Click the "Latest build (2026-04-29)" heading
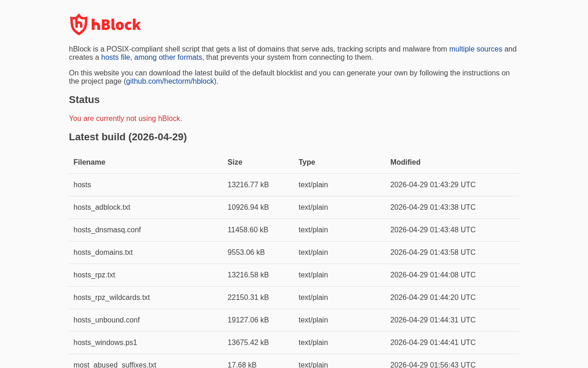588x368 pixels. 128,137
